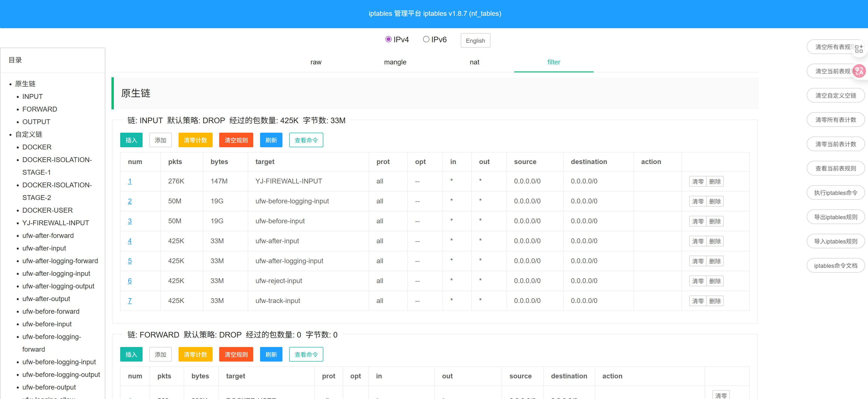The height and width of the screenshot is (399, 868).
Task: Click 删除 for ufw-after-logging-input rule
Action: pos(715,261)
